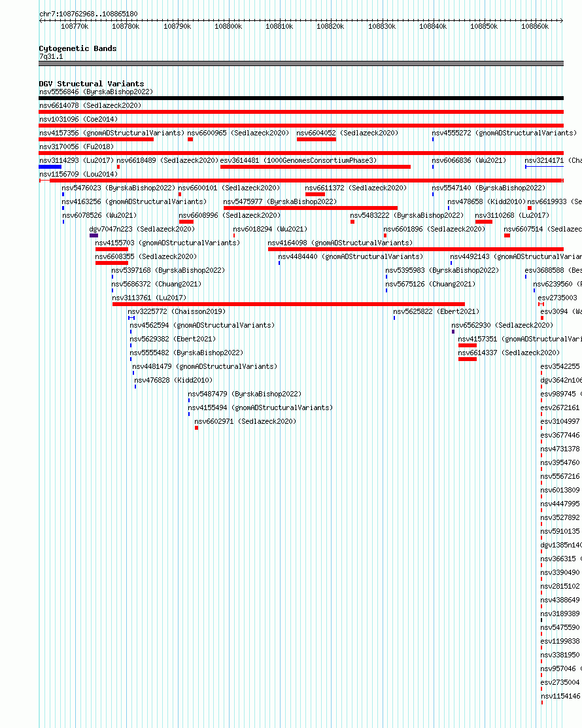Select nsv4157356 gnomAD variant label
Screen dimensions: 582x728
(x=111, y=133)
